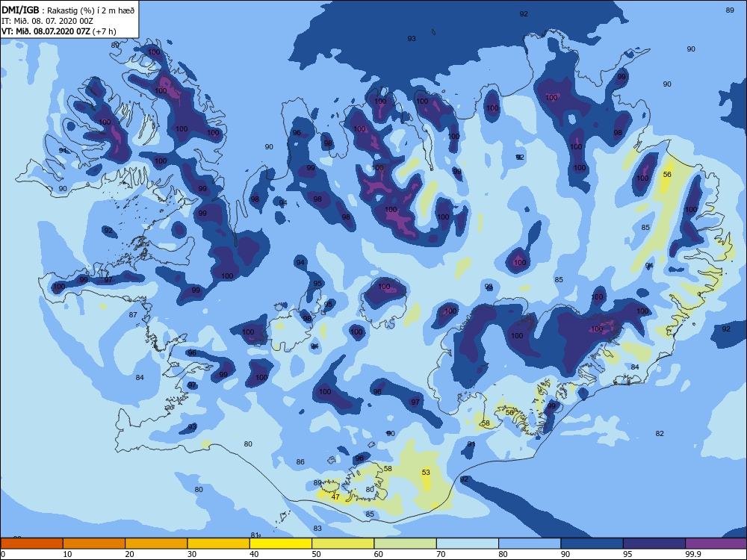Screen dimensions: 747x560
Task: Click the legend scale label 60
Action: [x=379, y=554]
